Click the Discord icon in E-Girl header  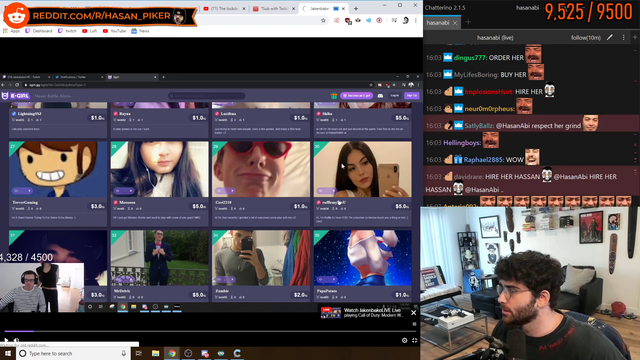(380, 96)
